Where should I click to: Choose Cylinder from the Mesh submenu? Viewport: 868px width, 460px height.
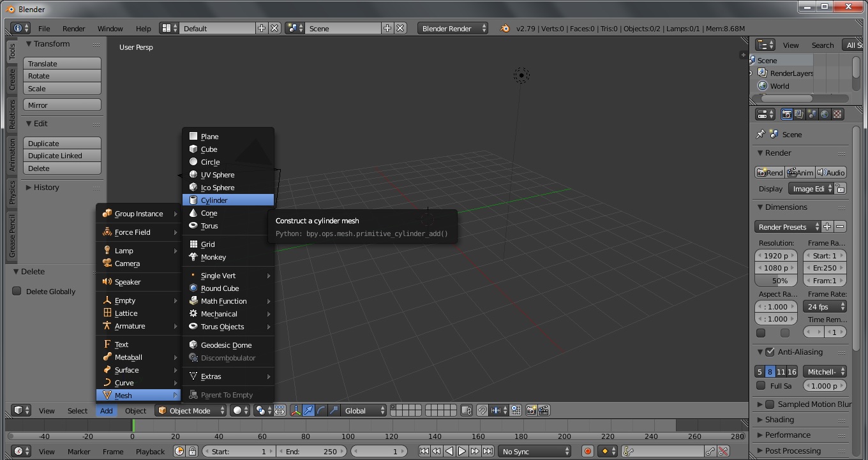point(228,200)
